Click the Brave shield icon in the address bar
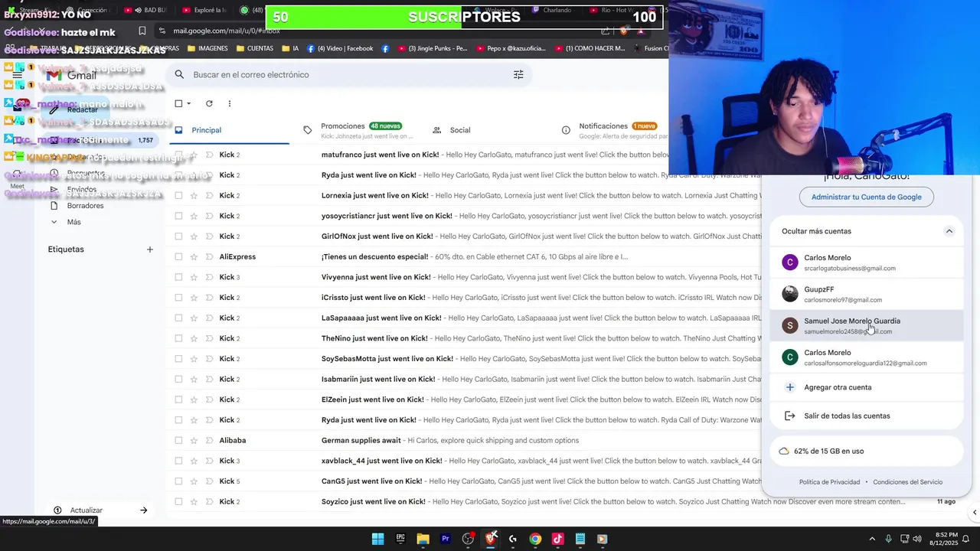The image size is (980, 551). point(624,31)
